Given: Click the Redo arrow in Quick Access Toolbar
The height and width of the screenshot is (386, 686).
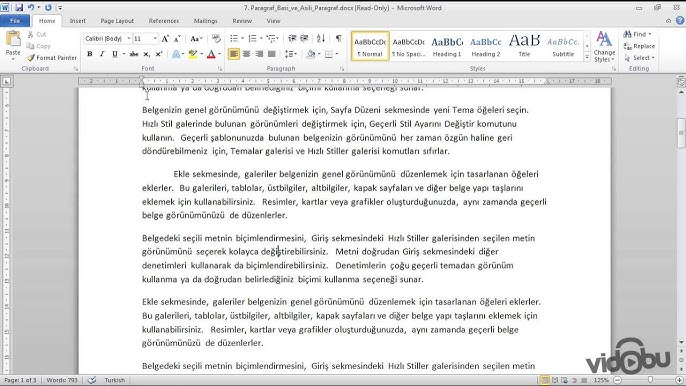Looking at the screenshot, I should (x=48, y=7).
